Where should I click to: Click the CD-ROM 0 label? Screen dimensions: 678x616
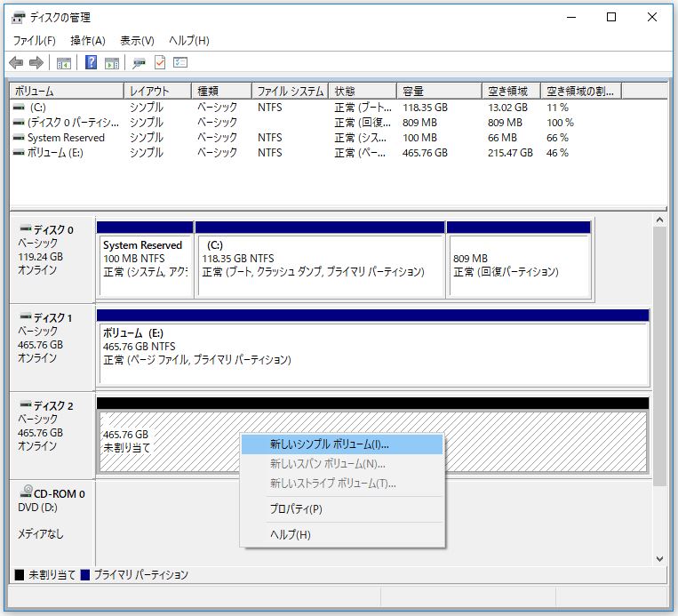click(60, 494)
